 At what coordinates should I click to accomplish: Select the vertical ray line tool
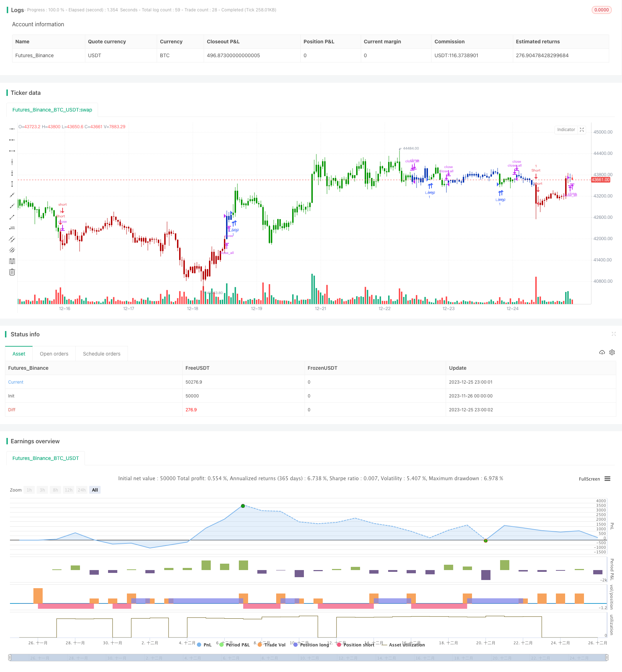12,173
